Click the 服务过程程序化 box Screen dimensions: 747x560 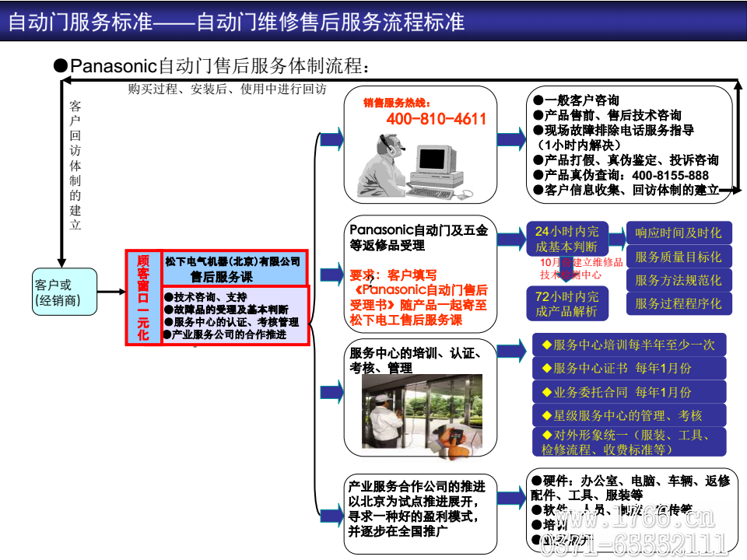679,303
